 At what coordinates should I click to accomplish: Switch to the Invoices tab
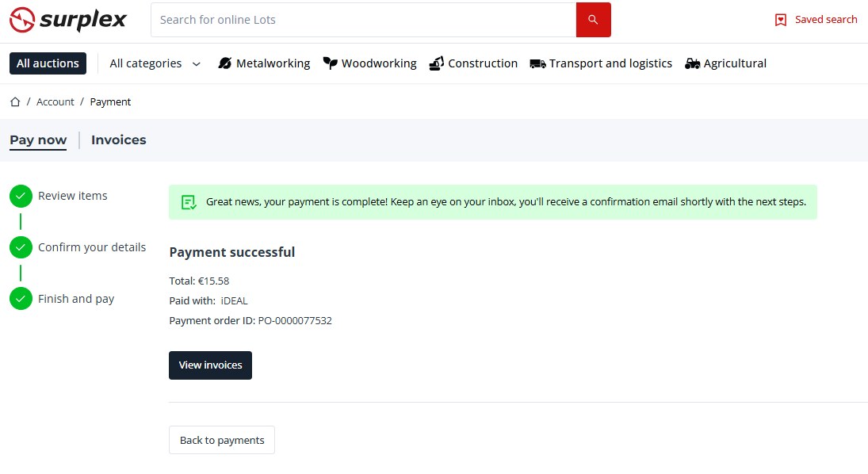coord(119,140)
